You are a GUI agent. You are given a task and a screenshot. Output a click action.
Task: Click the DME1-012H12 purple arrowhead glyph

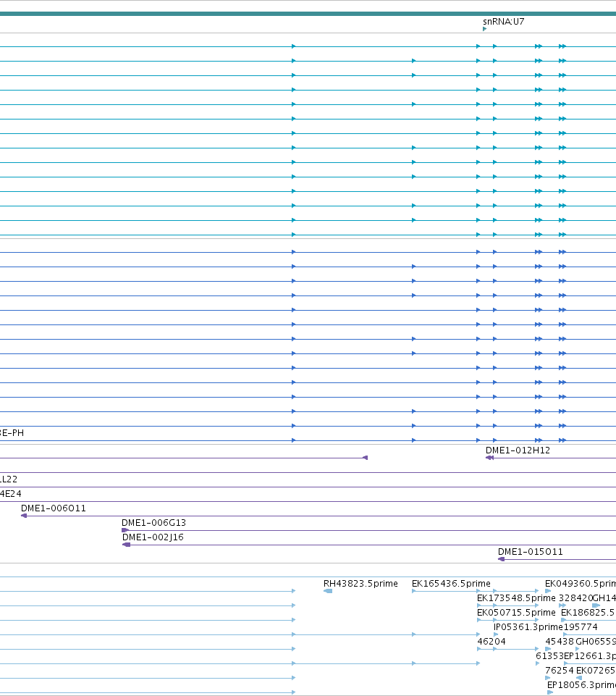(489, 458)
